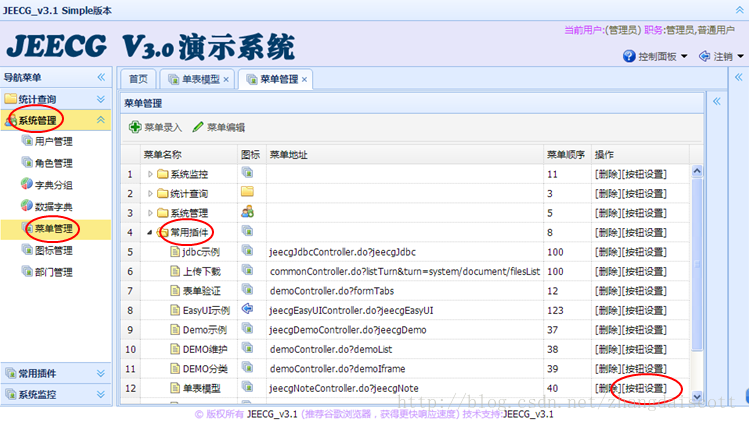Open the 控制面板 dropdown arrow
The image size is (749, 422).
pos(684,56)
